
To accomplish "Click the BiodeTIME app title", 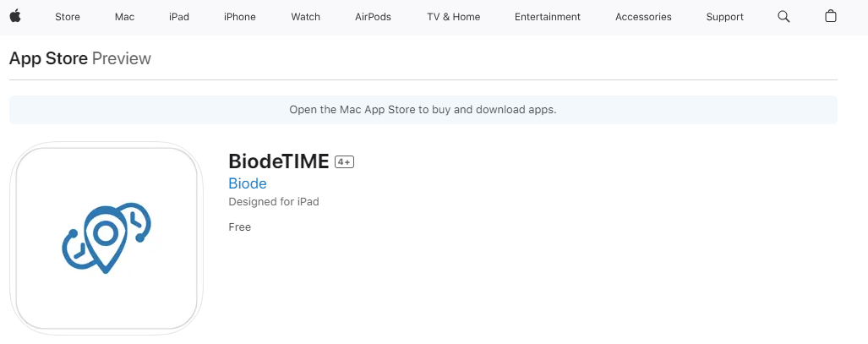I will (x=278, y=161).
